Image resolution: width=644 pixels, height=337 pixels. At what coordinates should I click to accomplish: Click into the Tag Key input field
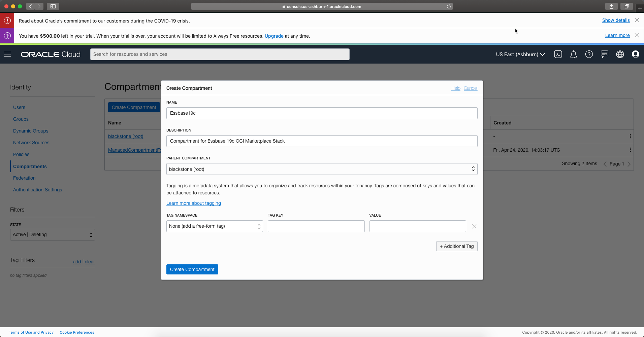[316, 226]
